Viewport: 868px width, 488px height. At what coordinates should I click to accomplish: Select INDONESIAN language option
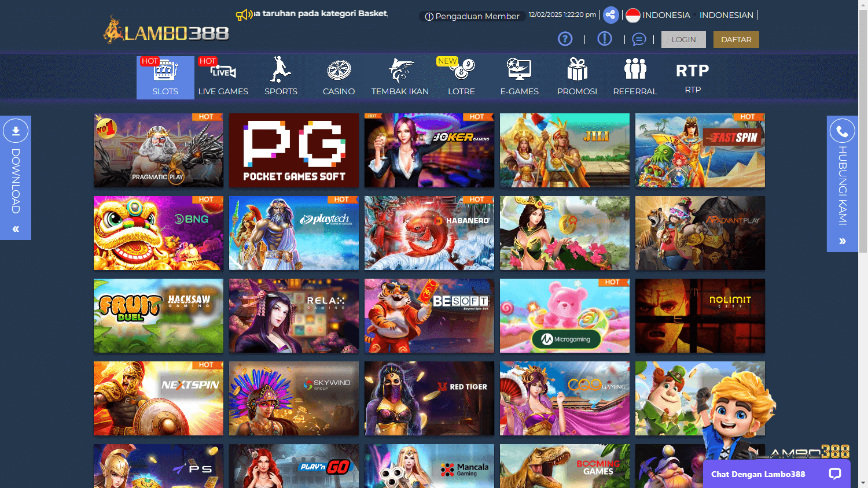point(726,15)
